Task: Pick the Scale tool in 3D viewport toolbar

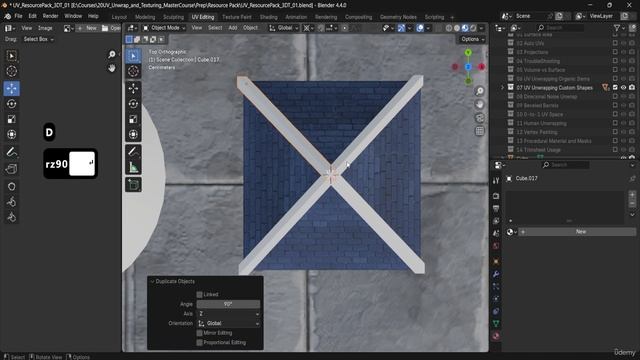Action: coord(133,119)
